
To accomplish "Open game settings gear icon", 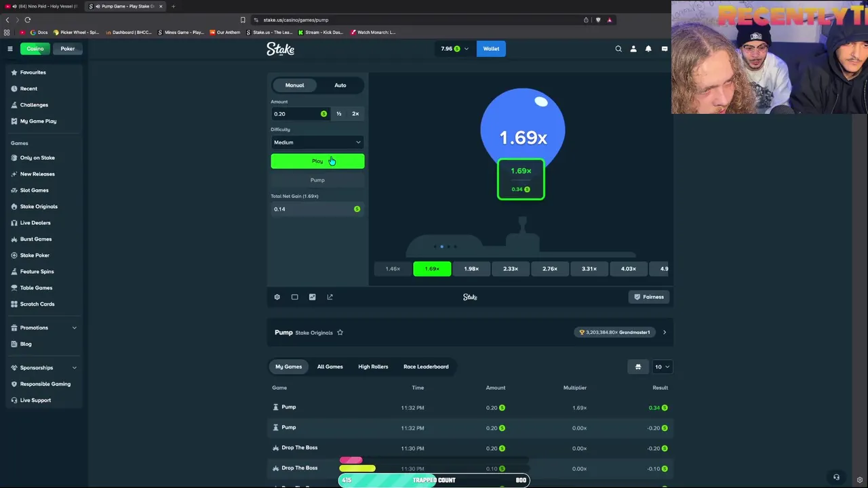I will click(277, 297).
